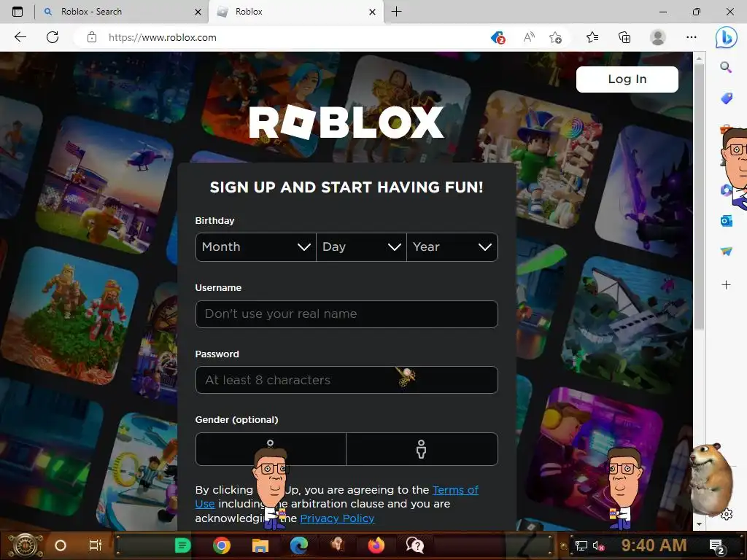Click the address bar URL

[163, 37]
